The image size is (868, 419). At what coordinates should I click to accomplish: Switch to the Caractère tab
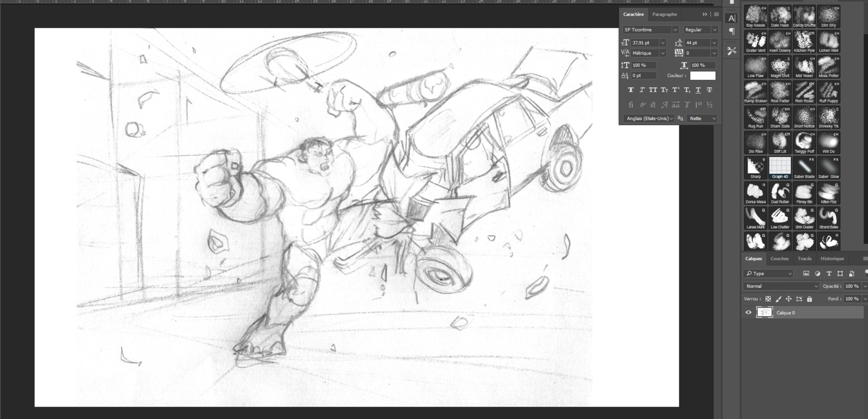(x=633, y=15)
